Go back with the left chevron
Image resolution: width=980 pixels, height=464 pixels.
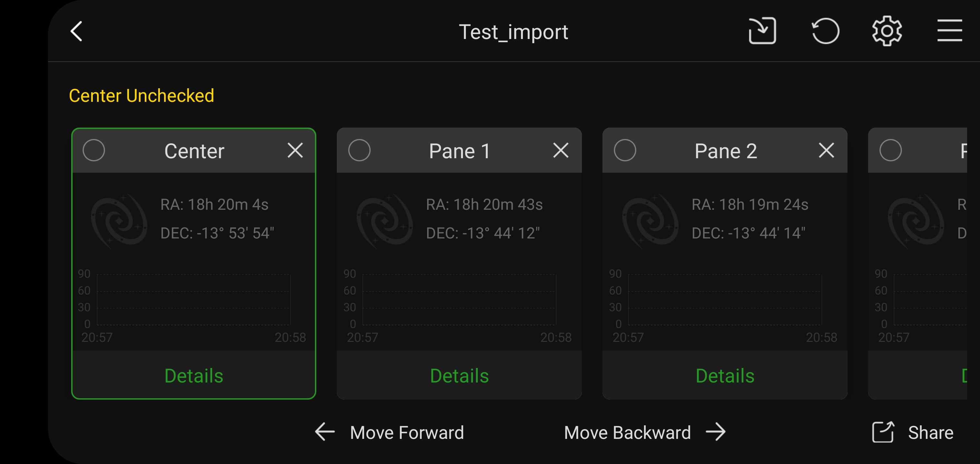point(76,31)
